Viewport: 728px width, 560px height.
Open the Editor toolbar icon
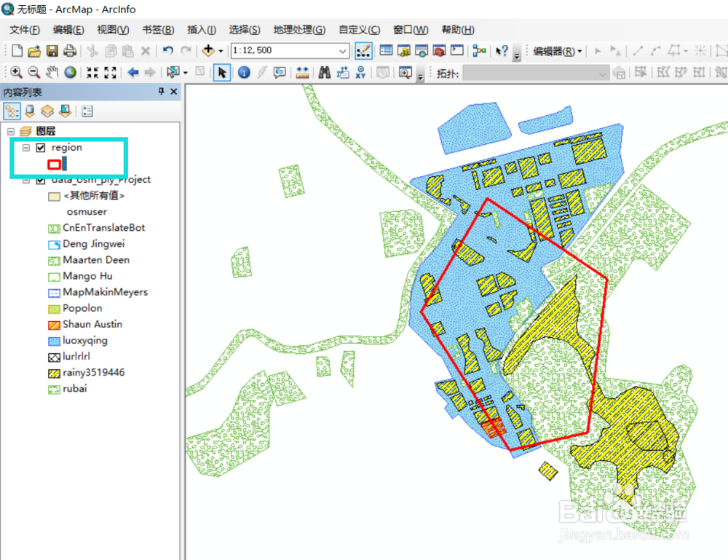pyautogui.click(x=363, y=51)
